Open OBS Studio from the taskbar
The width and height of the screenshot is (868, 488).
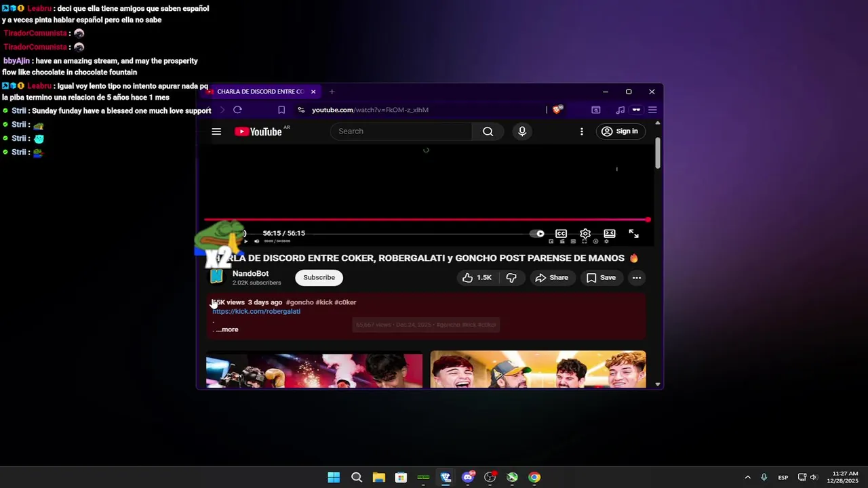[490, 477]
